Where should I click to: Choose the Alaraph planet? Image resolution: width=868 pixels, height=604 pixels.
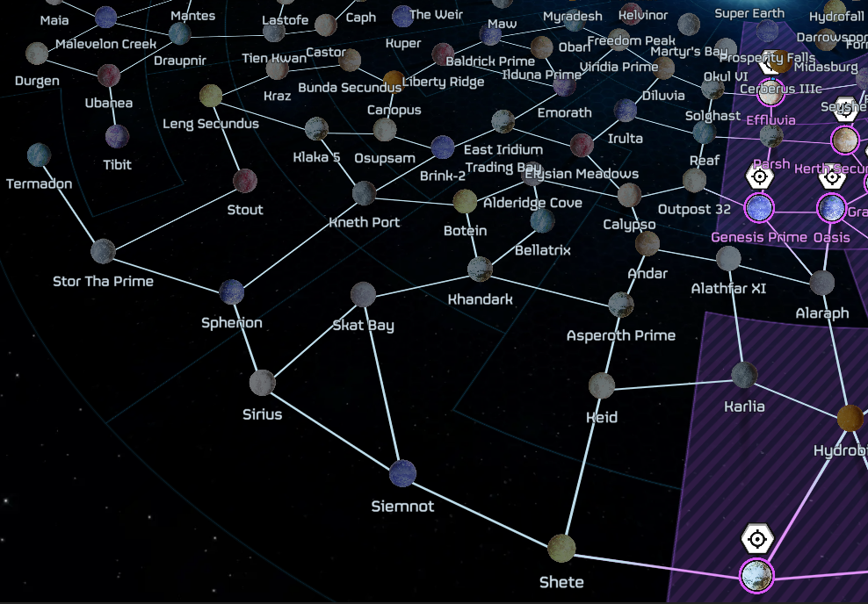[822, 283]
